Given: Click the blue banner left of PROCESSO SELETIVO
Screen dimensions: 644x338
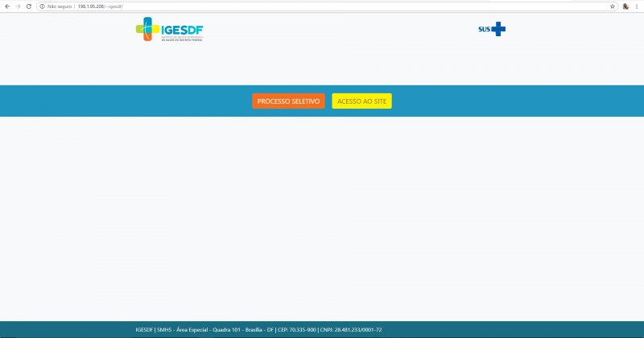Looking at the screenshot, I should pos(121,101).
